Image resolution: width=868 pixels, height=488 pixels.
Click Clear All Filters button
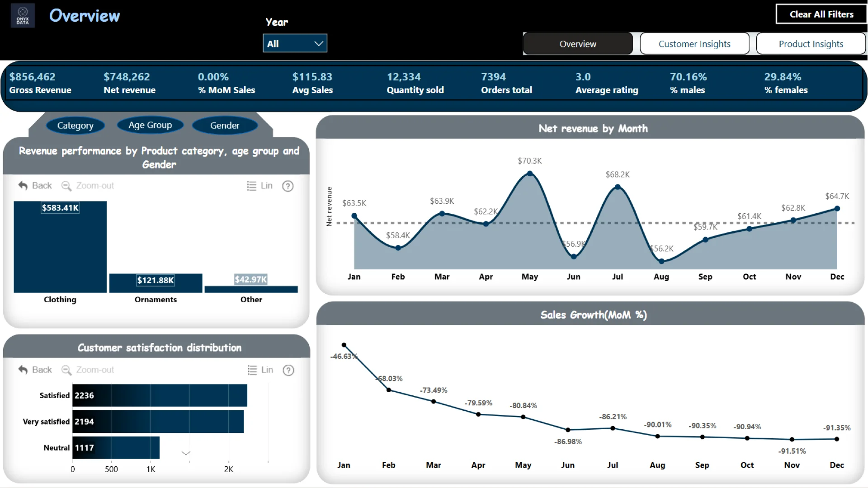point(821,14)
